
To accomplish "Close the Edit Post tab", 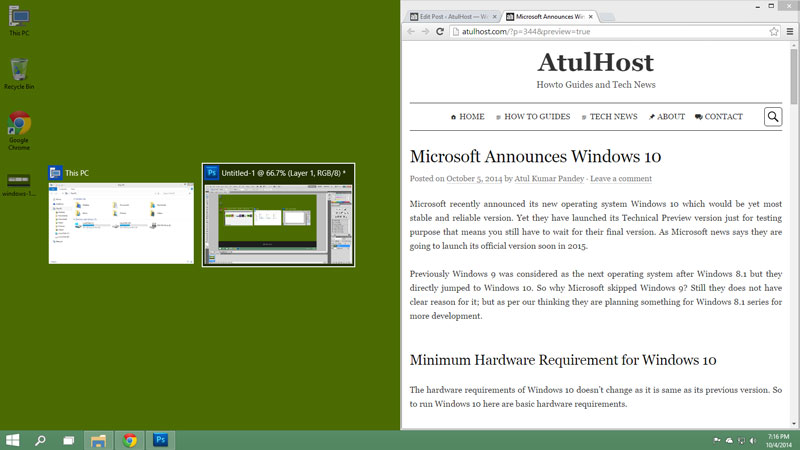I will 494,17.
